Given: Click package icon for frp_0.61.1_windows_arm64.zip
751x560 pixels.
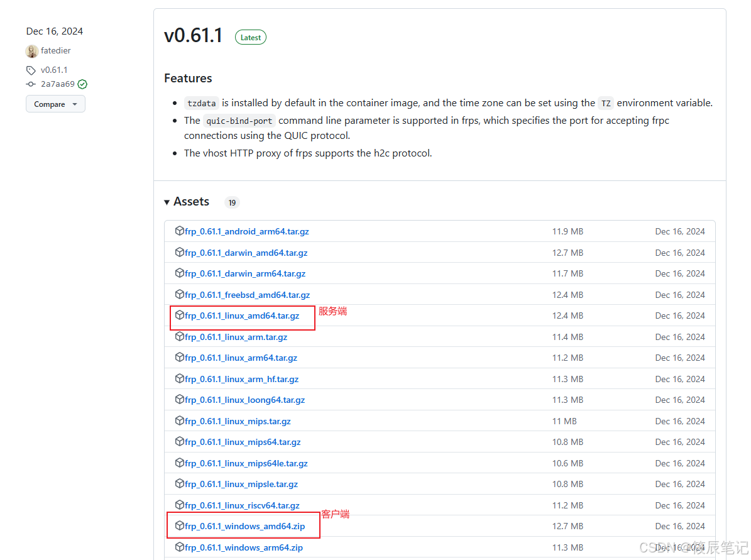Looking at the screenshot, I should 180,547.
